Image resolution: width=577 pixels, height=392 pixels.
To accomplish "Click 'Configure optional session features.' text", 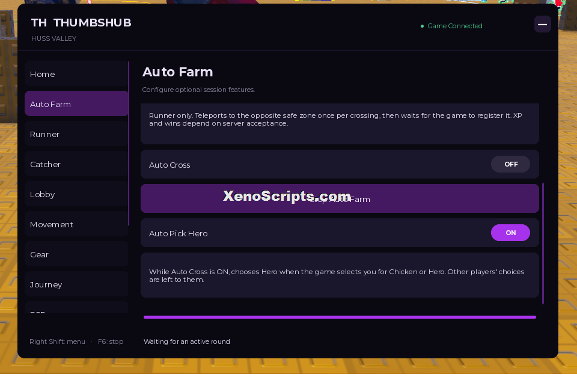I will [x=198, y=90].
